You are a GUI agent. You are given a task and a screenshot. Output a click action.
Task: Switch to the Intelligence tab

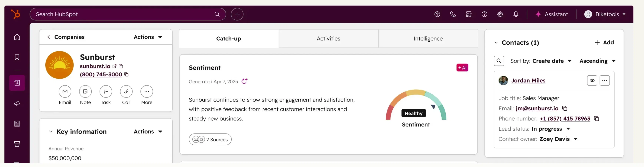click(428, 38)
